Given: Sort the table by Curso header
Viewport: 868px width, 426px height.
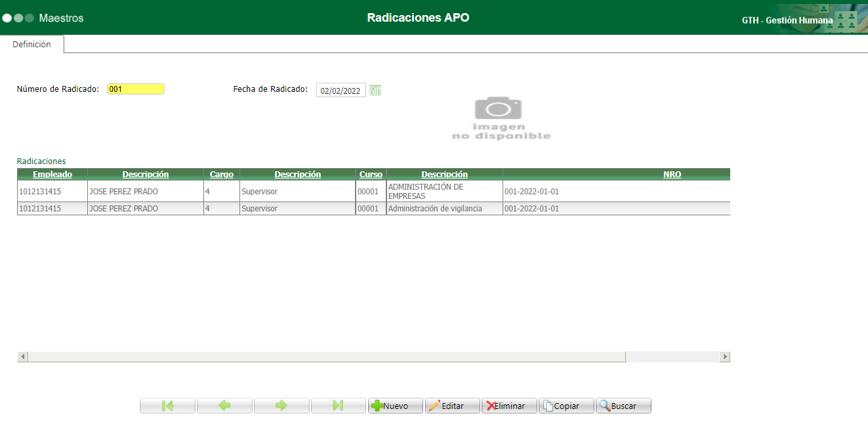Looking at the screenshot, I should 371,174.
